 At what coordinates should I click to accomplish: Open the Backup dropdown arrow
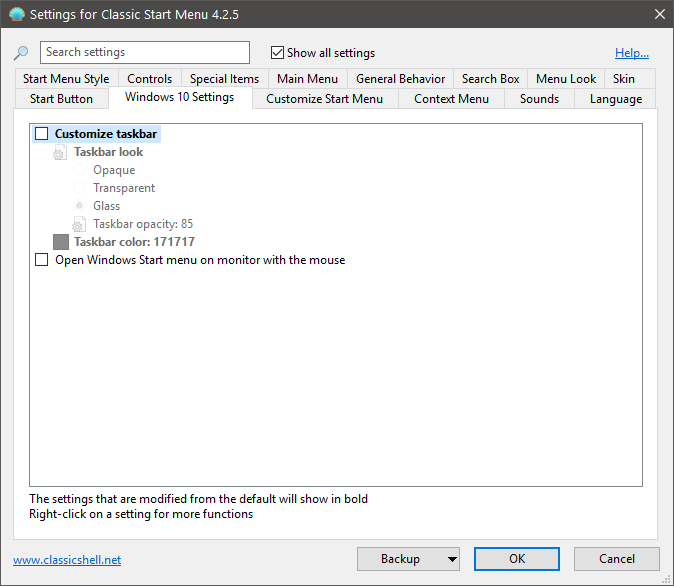click(452, 559)
